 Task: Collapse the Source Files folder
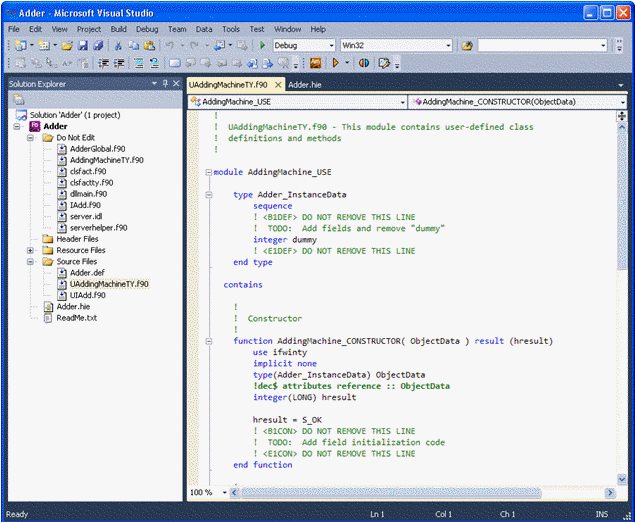point(30,262)
